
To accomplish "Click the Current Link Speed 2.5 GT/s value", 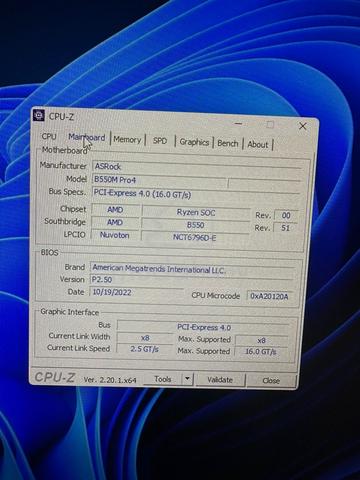I will point(144,349).
